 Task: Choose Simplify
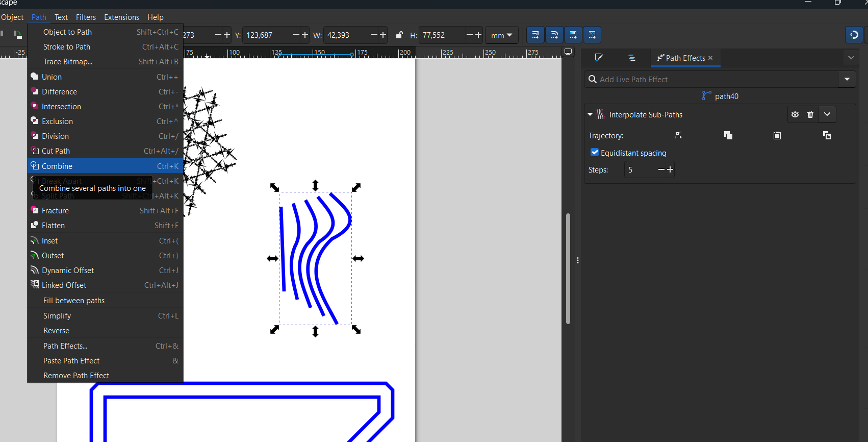pos(105,316)
